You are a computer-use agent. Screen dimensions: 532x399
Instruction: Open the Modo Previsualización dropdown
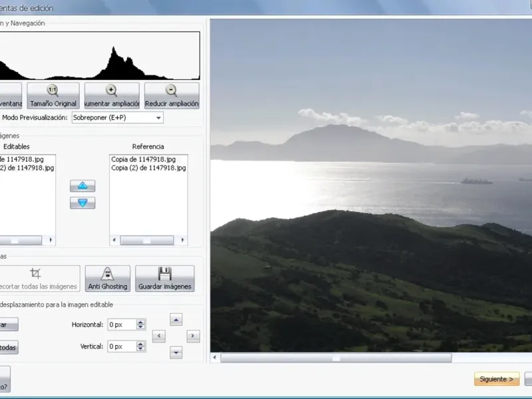tap(118, 118)
